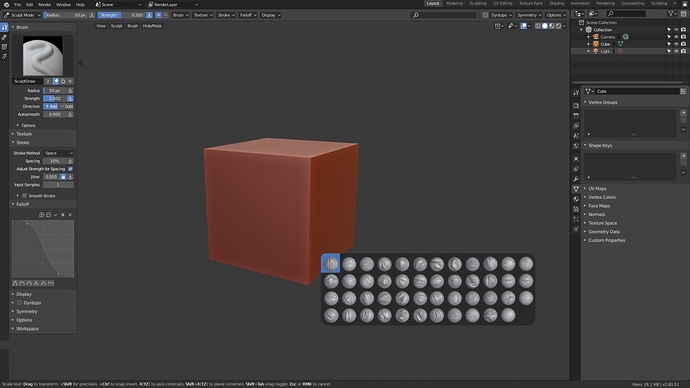Click the header Radius slider

(x=66, y=15)
